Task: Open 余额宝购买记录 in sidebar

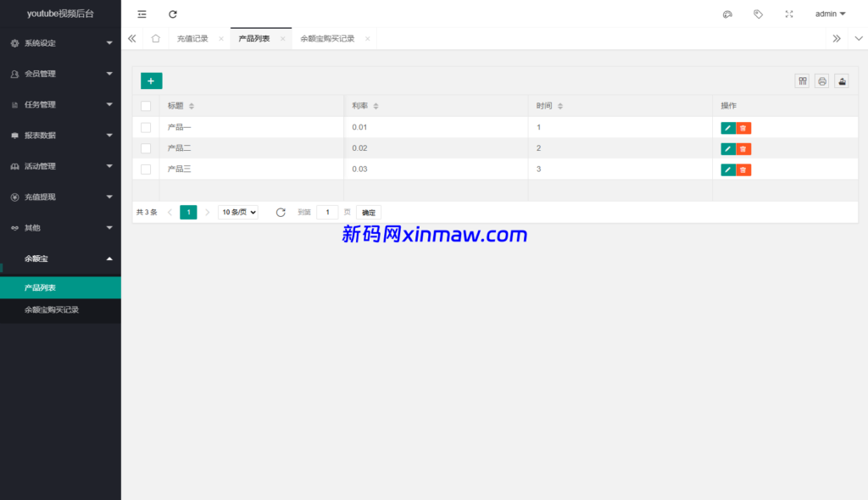Action: 60,309
